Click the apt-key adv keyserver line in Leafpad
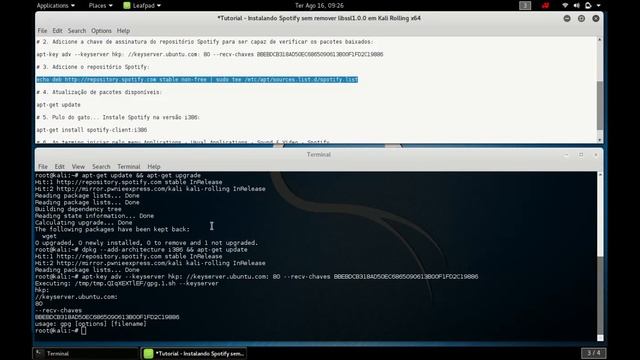This screenshot has width=640, height=360. click(210, 54)
